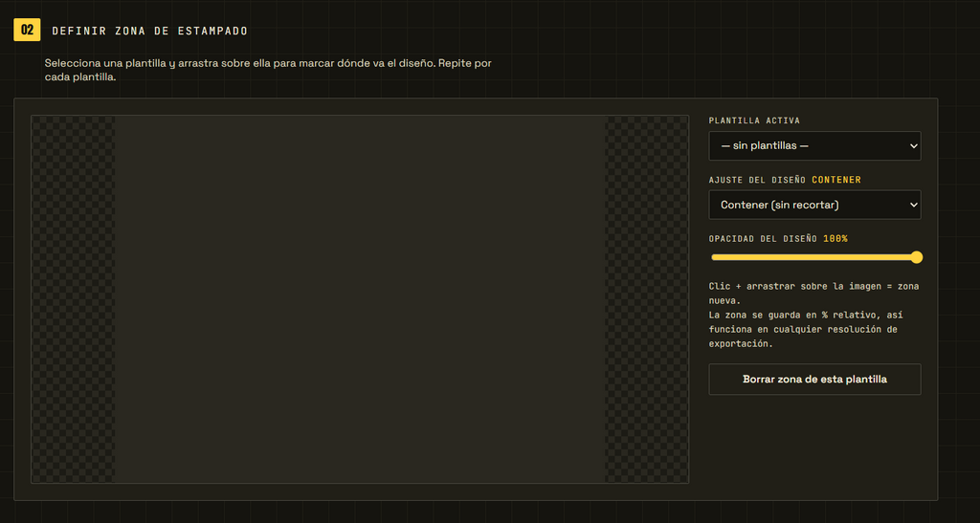Image resolution: width=980 pixels, height=523 pixels.
Task: Click the left end of the opacity slider
Action: pyautogui.click(x=714, y=257)
